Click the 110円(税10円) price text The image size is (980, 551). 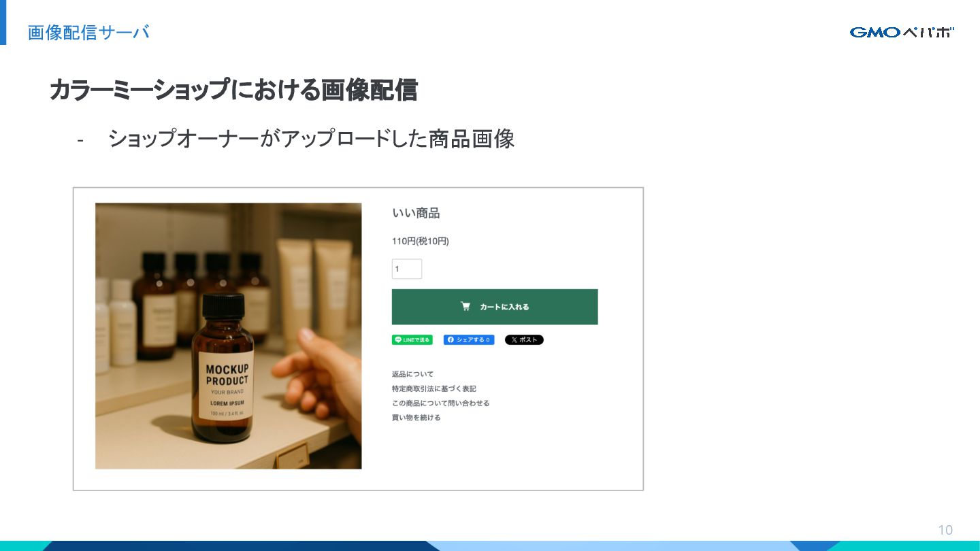pos(421,241)
